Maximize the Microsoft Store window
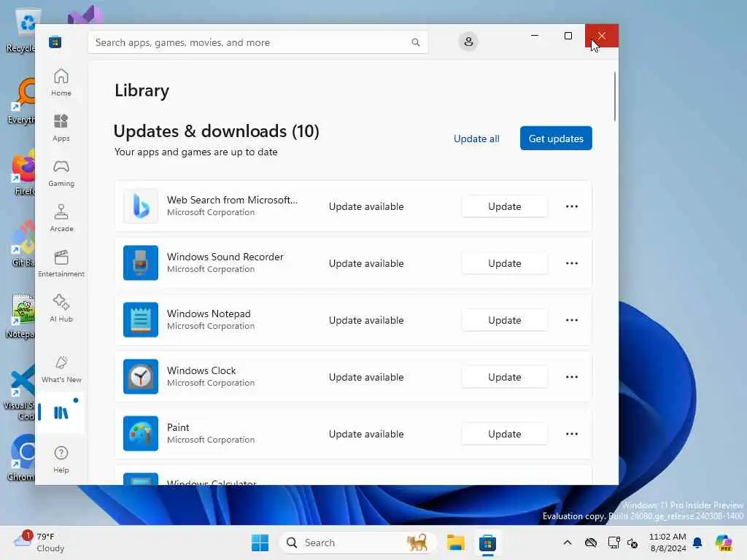 (x=568, y=36)
